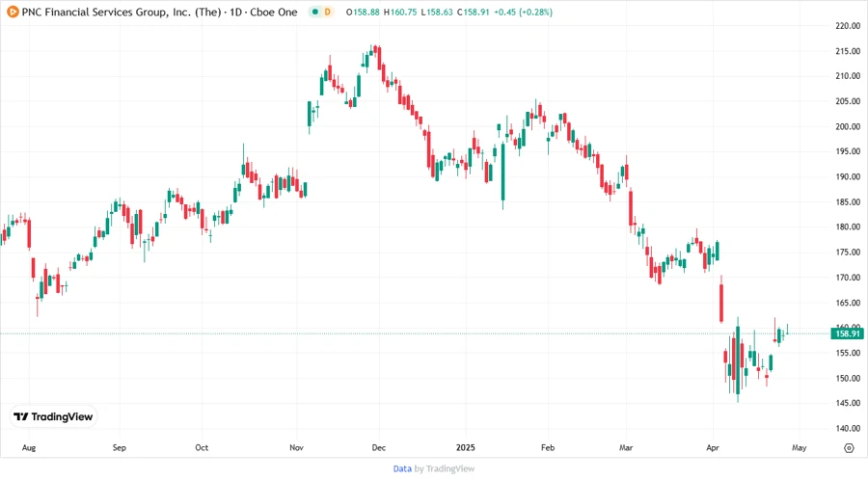Select the current price label 158.91
The width and height of the screenshot is (868, 480).
848,333
